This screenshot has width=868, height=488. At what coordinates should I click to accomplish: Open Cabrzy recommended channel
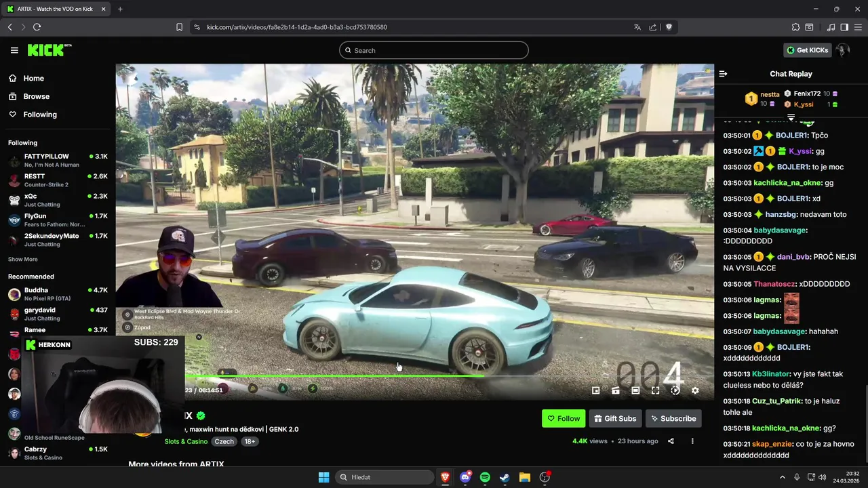[58, 453]
